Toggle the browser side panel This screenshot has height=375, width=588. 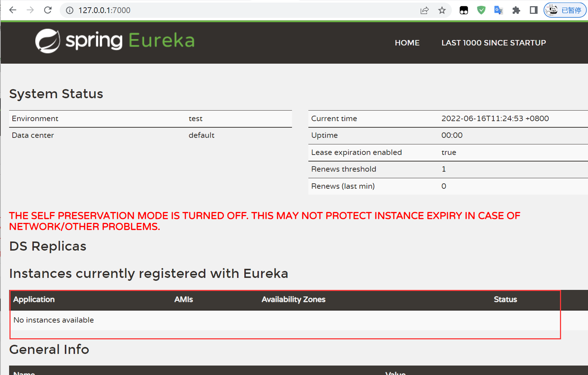pos(534,10)
